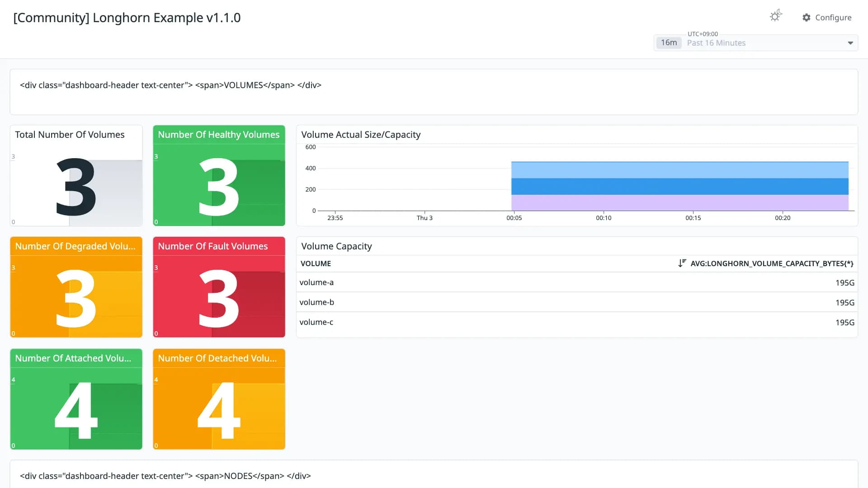Click the purple bottom band in chart
Screen dimensions: 868x488
click(679, 202)
